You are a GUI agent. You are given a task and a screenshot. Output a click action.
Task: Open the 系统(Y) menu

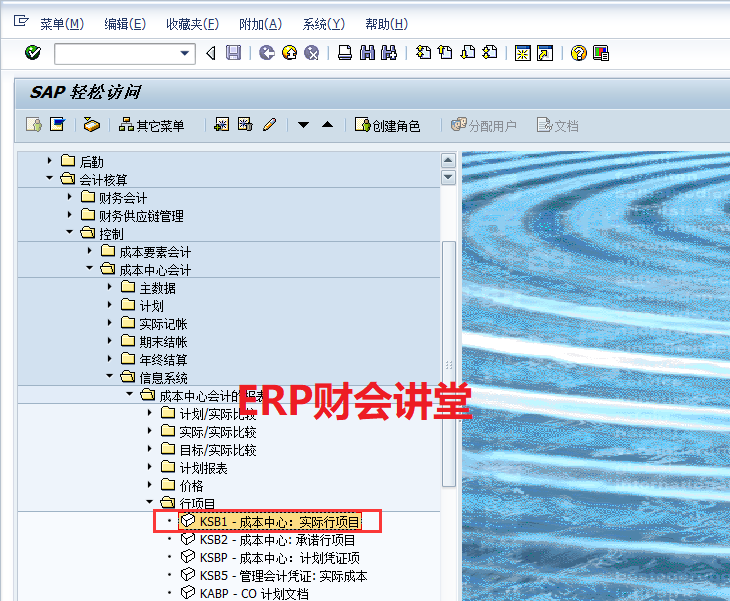pos(323,24)
